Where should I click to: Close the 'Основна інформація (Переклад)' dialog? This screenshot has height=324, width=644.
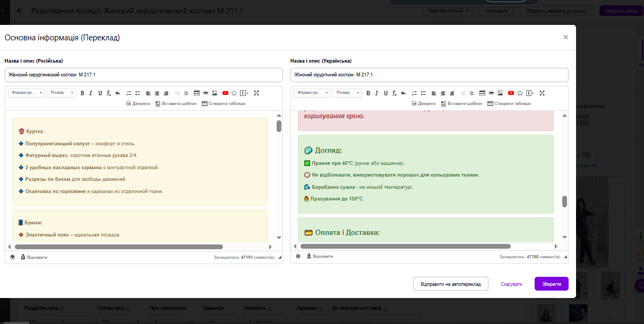coord(565,37)
